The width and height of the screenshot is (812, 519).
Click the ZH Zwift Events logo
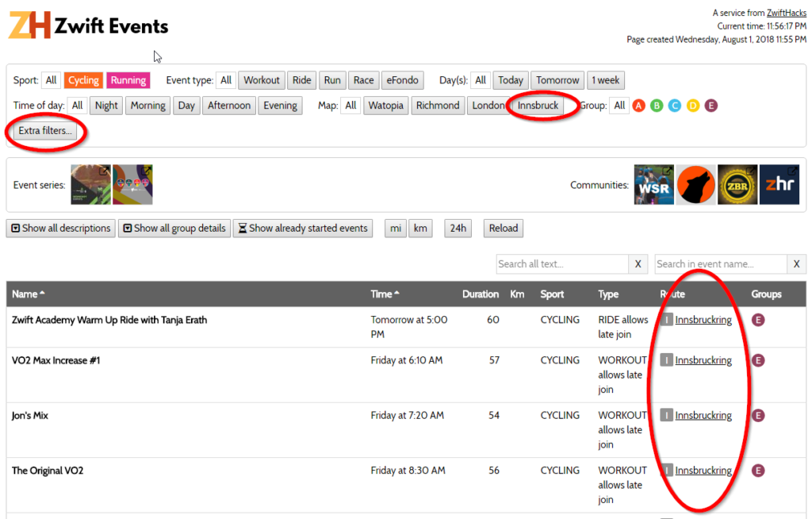click(89, 25)
